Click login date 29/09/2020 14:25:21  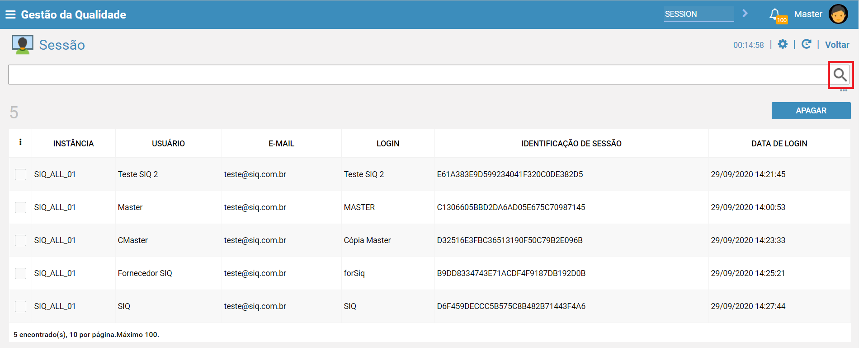pos(748,273)
